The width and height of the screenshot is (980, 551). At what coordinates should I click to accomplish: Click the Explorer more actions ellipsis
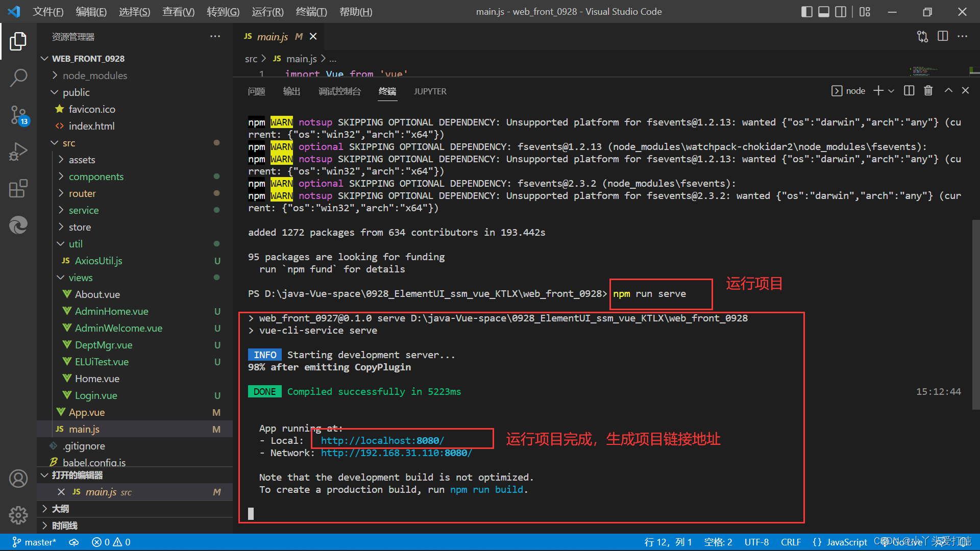click(215, 37)
